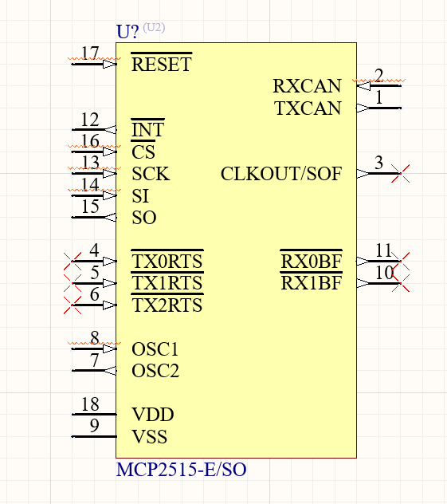The width and height of the screenshot is (447, 504).
Task: Select the SCK pin label
Action: [x=151, y=174]
